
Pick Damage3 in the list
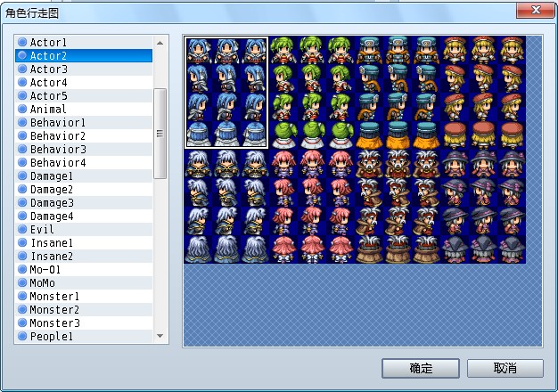point(84,203)
